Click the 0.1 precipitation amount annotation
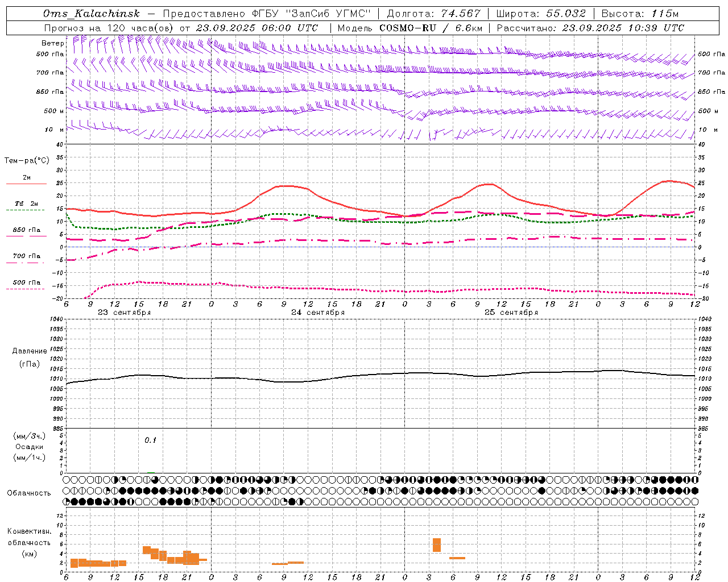Viewport: 728px width, 582px height. [150, 440]
